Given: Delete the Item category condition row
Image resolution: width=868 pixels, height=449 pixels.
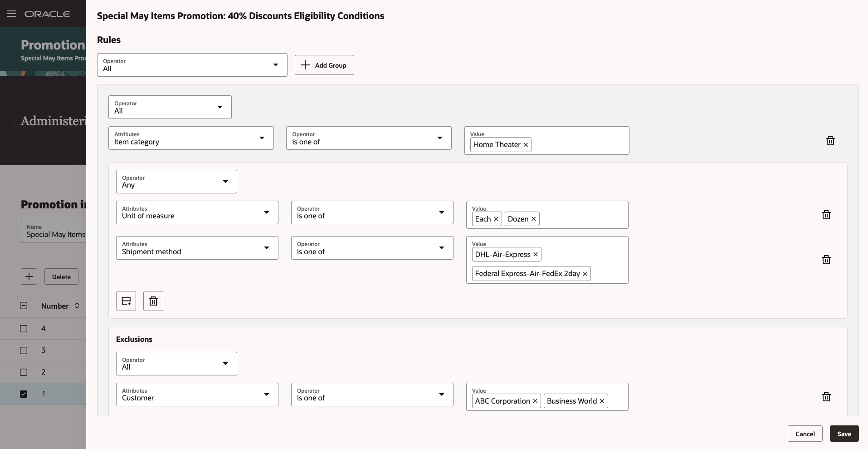Looking at the screenshot, I should click(x=830, y=141).
